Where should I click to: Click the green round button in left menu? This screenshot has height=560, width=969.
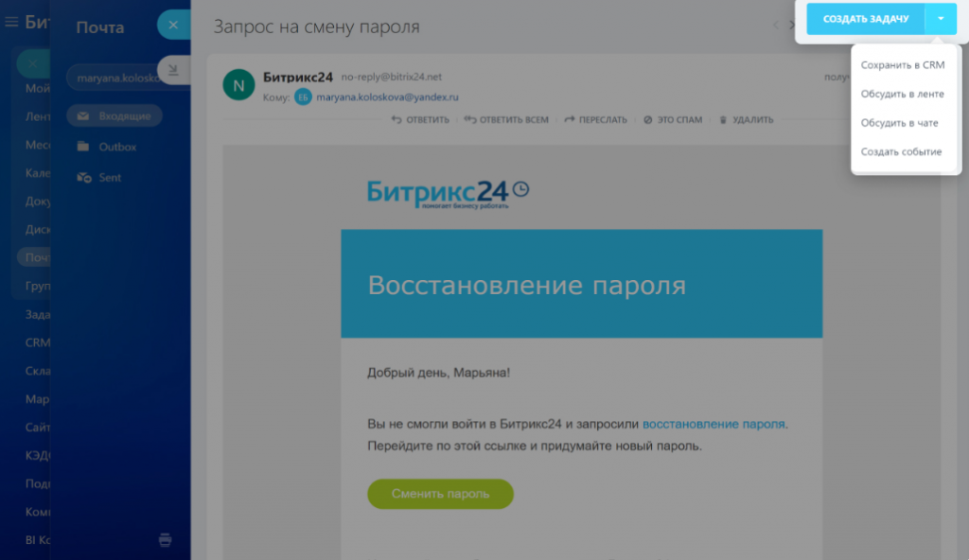pos(33,63)
